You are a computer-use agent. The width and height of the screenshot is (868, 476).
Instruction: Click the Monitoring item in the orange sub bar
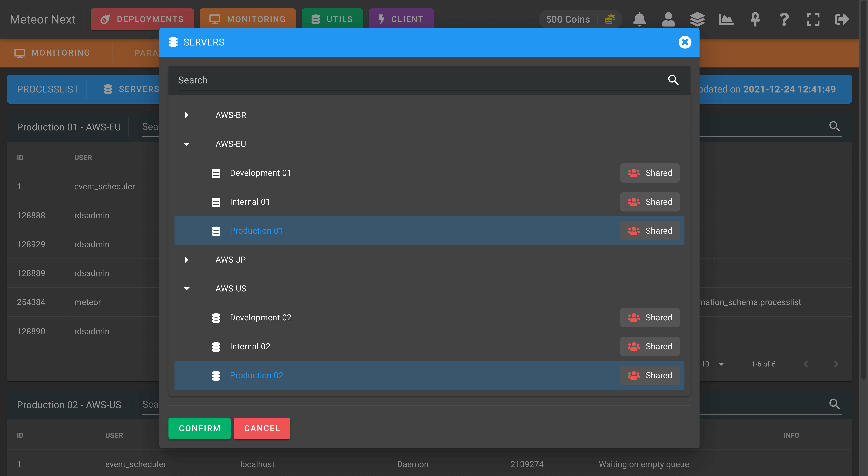(x=52, y=53)
